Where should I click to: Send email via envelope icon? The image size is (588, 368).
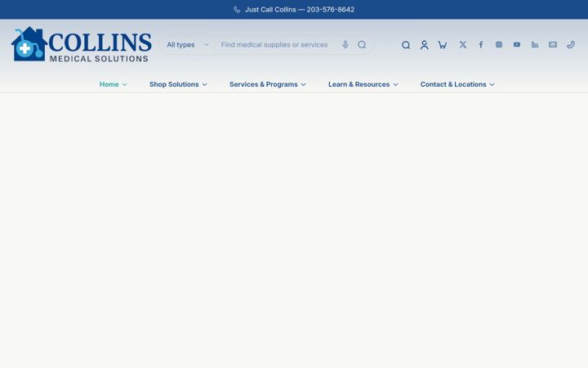tap(553, 45)
